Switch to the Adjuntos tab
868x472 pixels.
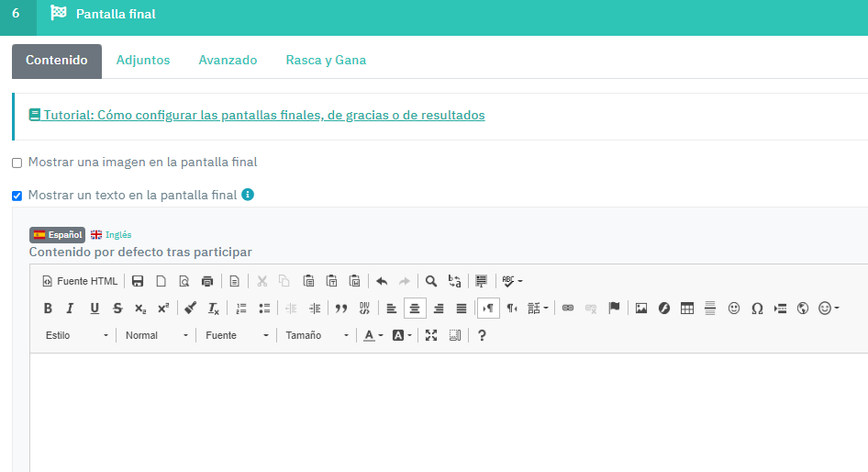[143, 61]
